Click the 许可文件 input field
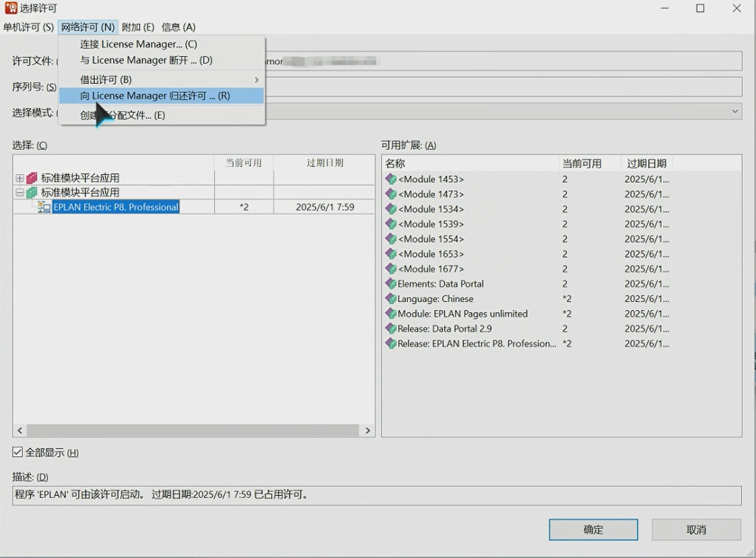This screenshot has height=558, width=756. click(x=503, y=61)
